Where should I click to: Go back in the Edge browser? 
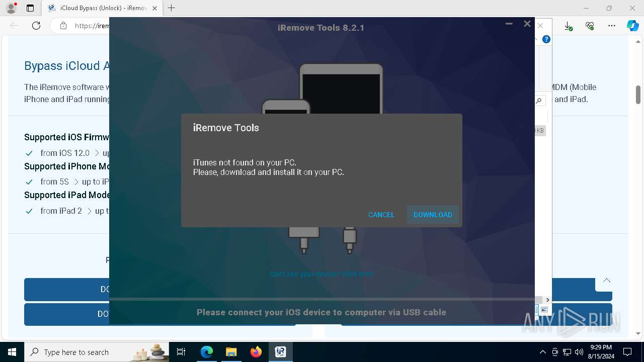point(14,26)
